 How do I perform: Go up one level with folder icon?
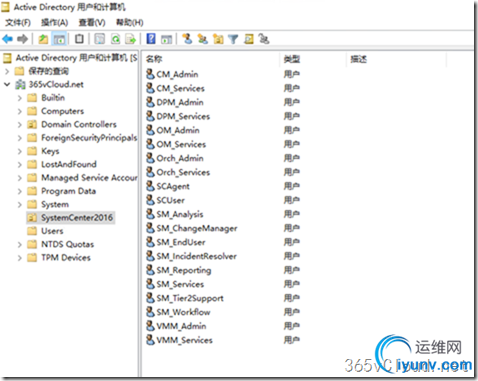coord(43,39)
